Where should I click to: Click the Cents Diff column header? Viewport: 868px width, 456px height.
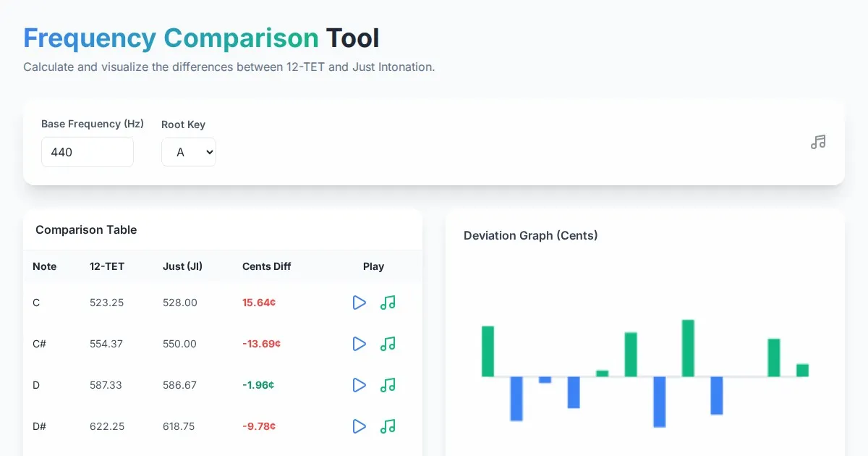tap(266, 266)
